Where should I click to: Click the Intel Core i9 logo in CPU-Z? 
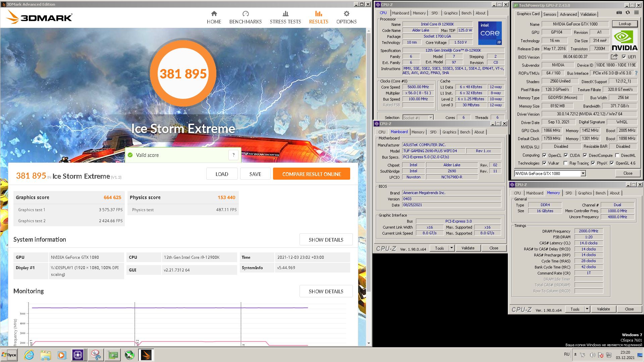(x=490, y=33)
